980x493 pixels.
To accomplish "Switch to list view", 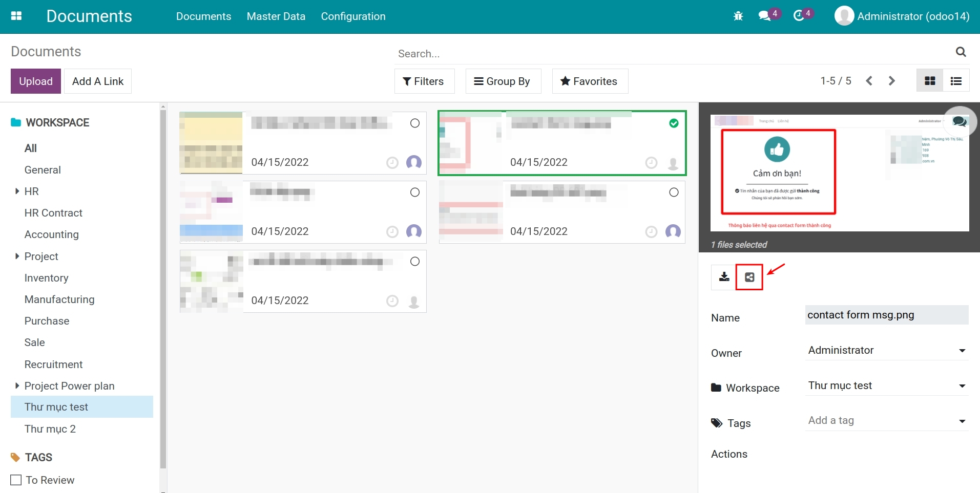I will (956, 80).
